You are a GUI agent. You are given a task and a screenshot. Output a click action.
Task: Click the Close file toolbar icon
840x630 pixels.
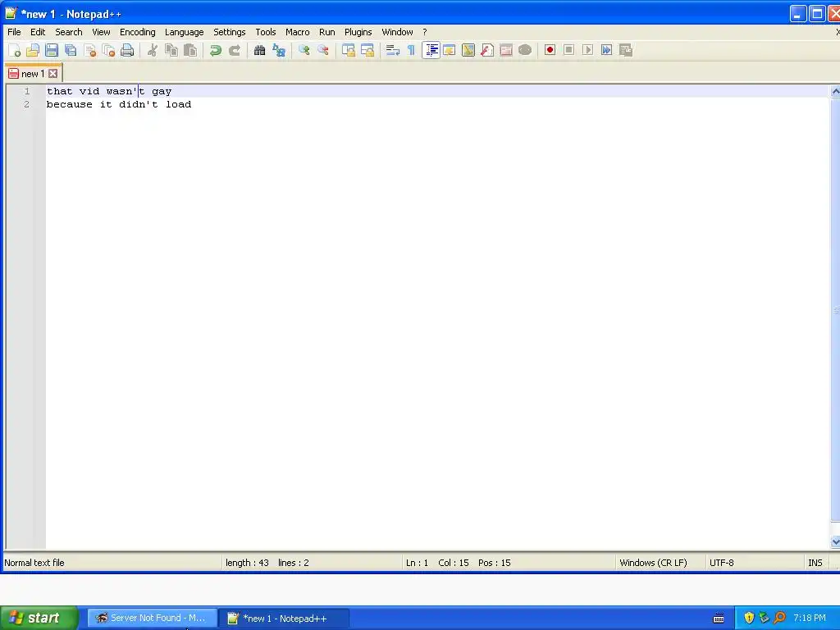click(90, 50)
